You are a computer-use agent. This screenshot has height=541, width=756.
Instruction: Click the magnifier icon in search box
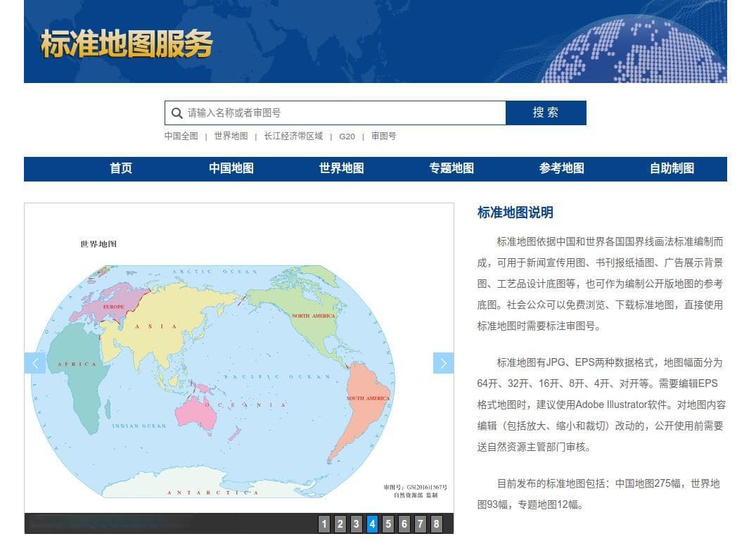[x=177, y=113]
